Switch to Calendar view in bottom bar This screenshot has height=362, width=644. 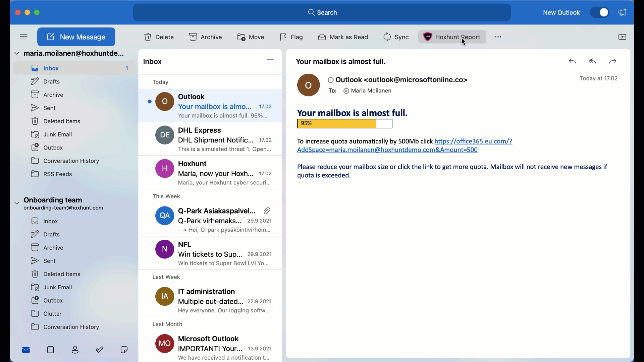click(x=51, y=350)
